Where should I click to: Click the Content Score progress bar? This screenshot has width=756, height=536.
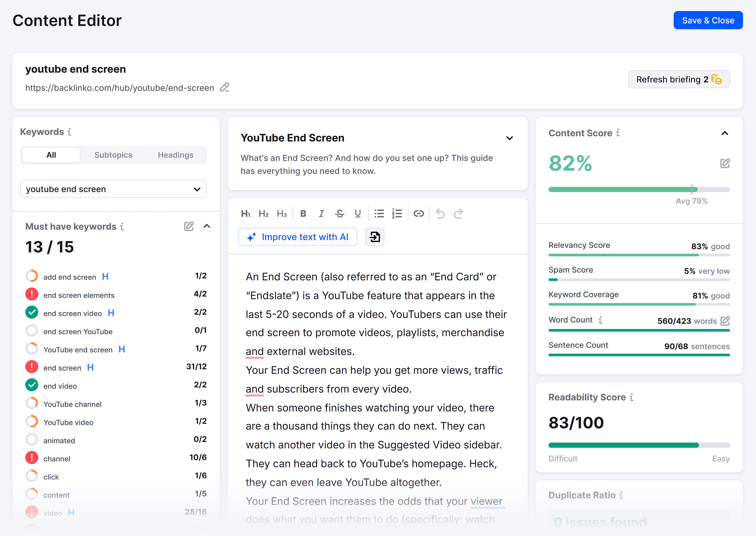639,189
